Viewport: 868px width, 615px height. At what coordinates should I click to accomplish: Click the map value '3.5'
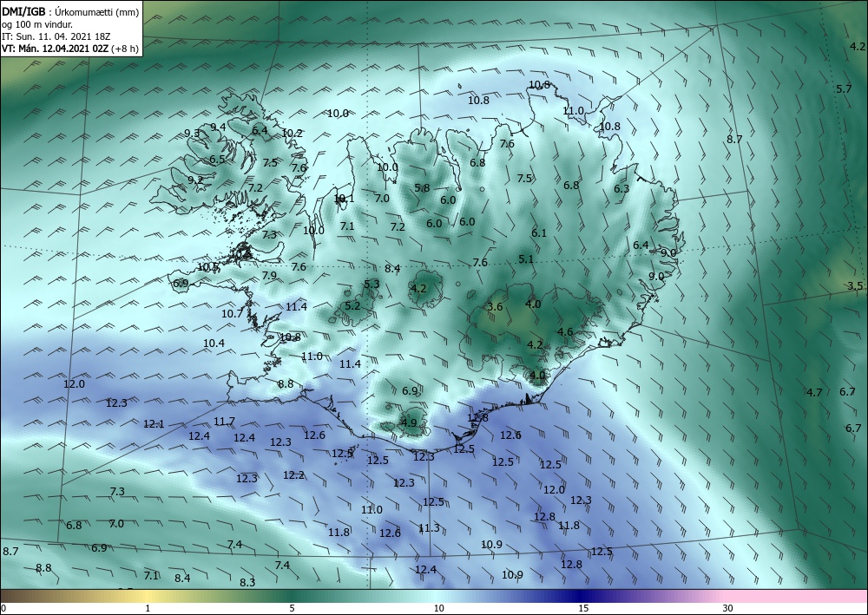tap(855, 286)
